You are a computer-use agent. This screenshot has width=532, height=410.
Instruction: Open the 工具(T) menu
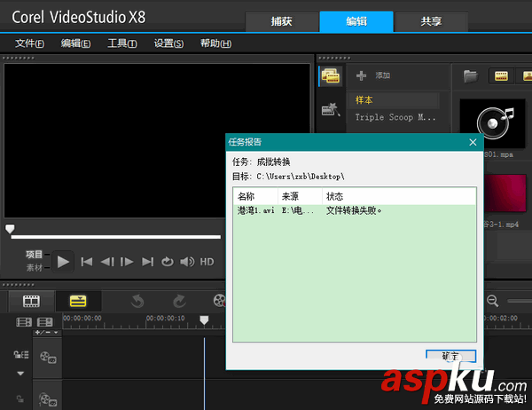pyautogui.click(x=122, y=43)
